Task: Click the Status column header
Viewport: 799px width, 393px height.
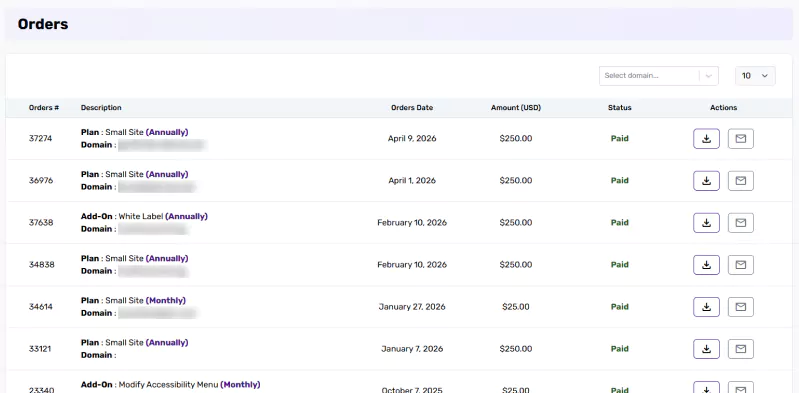Action: [x=620, y=108]
